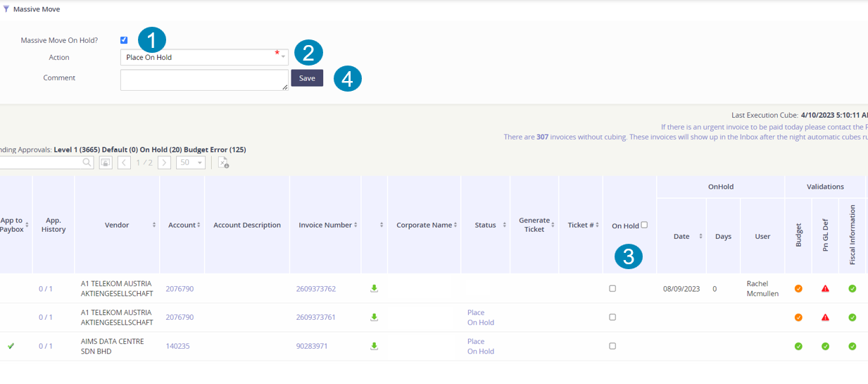Click the Massive Move filter funnel icon

click(6, 9)
